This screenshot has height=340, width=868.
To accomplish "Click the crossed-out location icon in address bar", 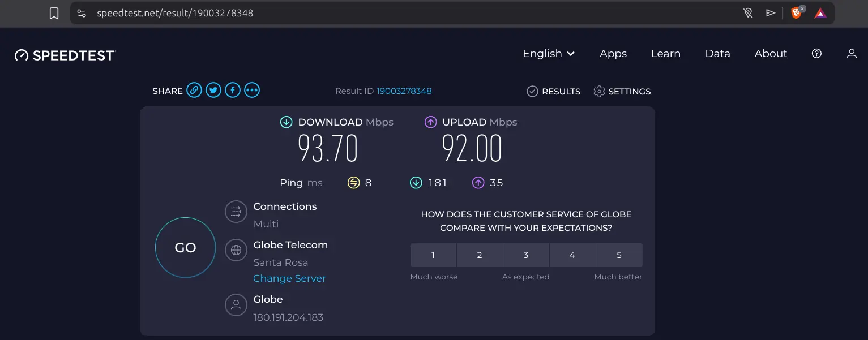I will [748, 13].
